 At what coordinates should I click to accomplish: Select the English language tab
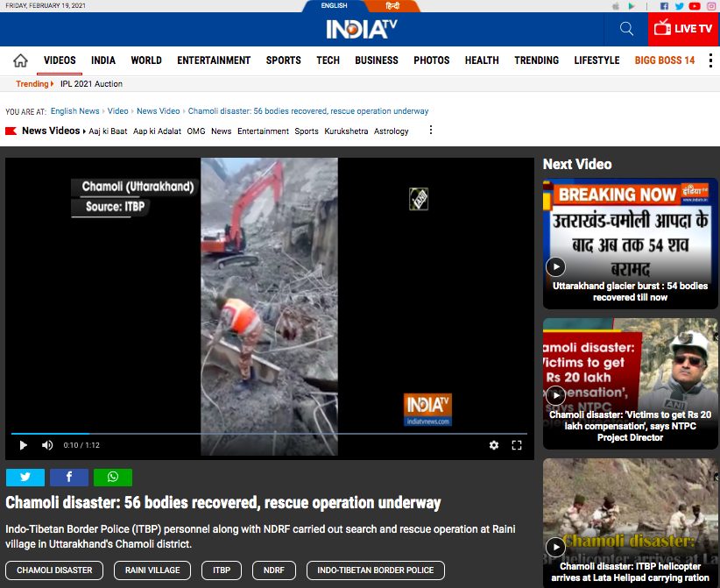pos(334,6)
